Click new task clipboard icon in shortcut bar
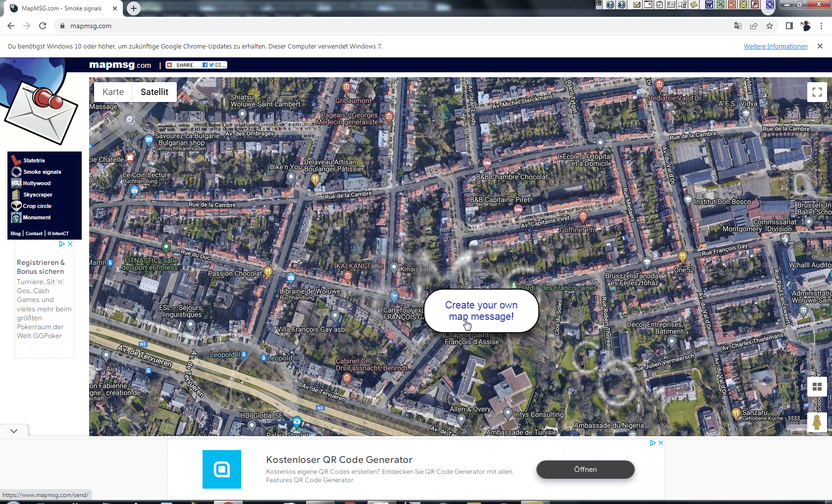This screenshot has height=504, width=832. coord(660,4)
